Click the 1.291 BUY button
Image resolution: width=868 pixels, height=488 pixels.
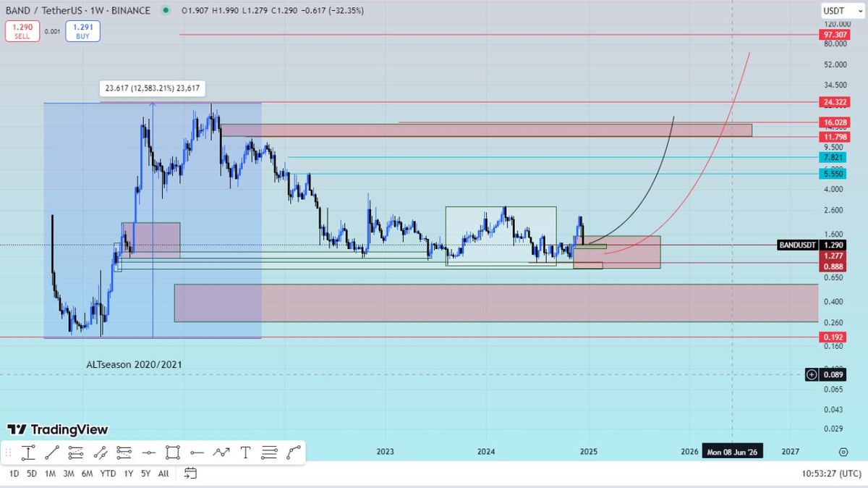click(x=82, y=31)
